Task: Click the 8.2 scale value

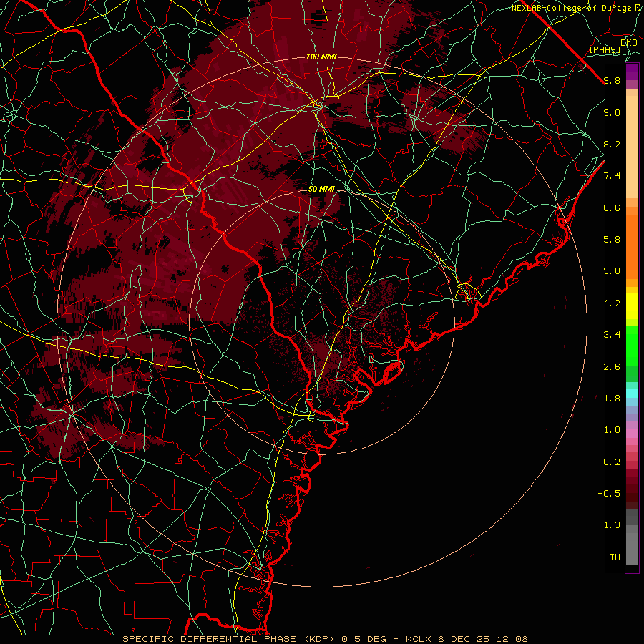Action: (612, 144)
